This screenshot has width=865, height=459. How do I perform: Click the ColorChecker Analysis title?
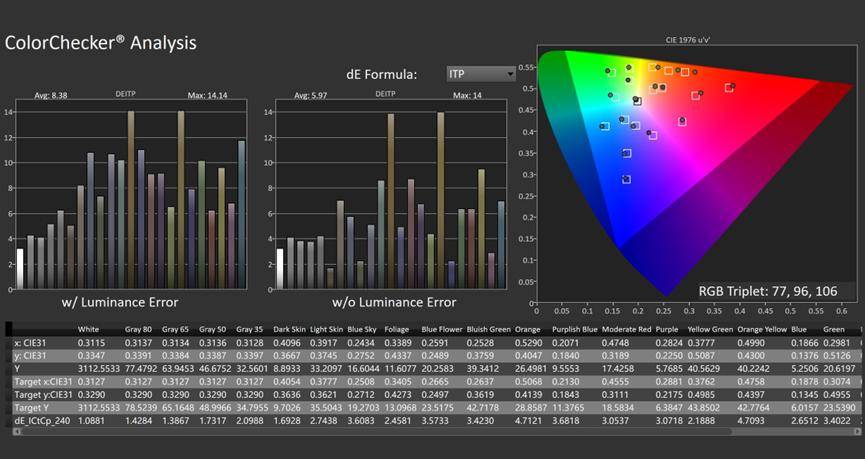(101, 43)
